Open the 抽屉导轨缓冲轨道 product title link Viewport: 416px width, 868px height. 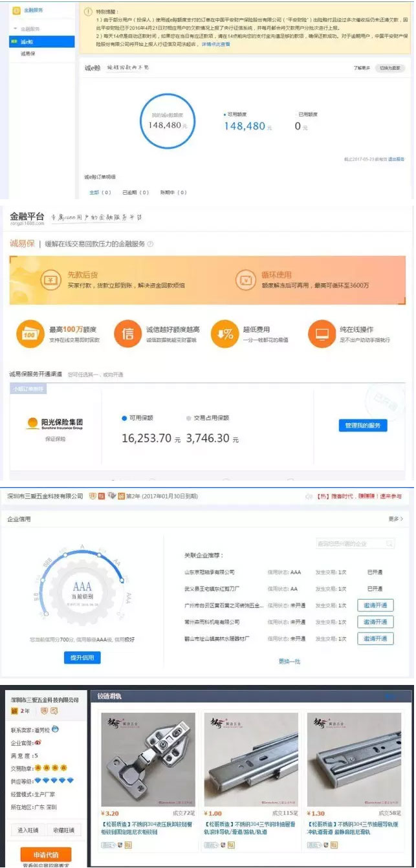point(354,827)
